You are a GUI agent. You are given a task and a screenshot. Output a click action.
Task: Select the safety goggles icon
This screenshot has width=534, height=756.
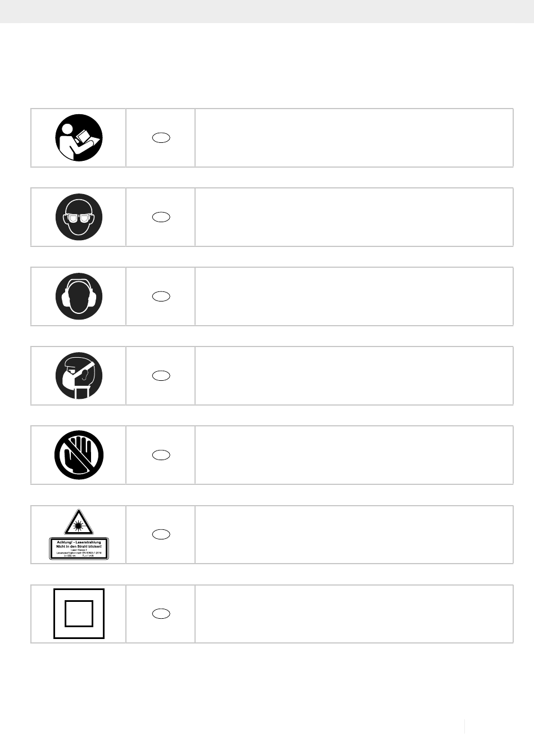[x=79, y=217]
